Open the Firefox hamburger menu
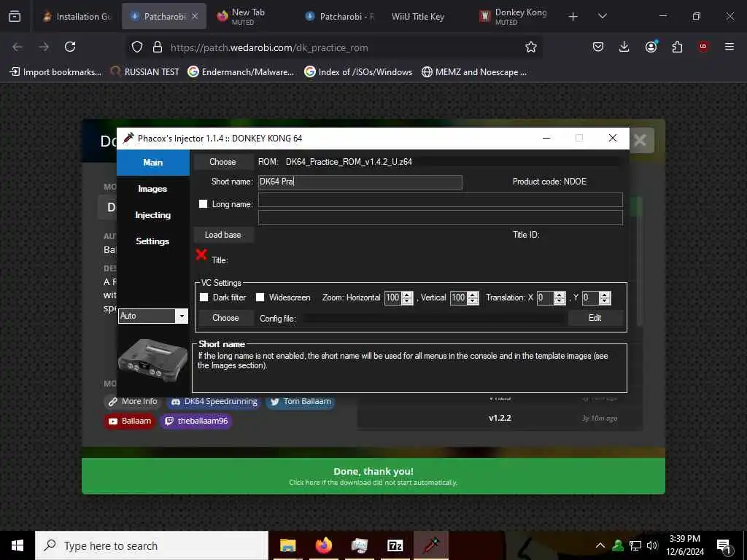Screen dimensions: 747x560 click(x=729, y=47)
